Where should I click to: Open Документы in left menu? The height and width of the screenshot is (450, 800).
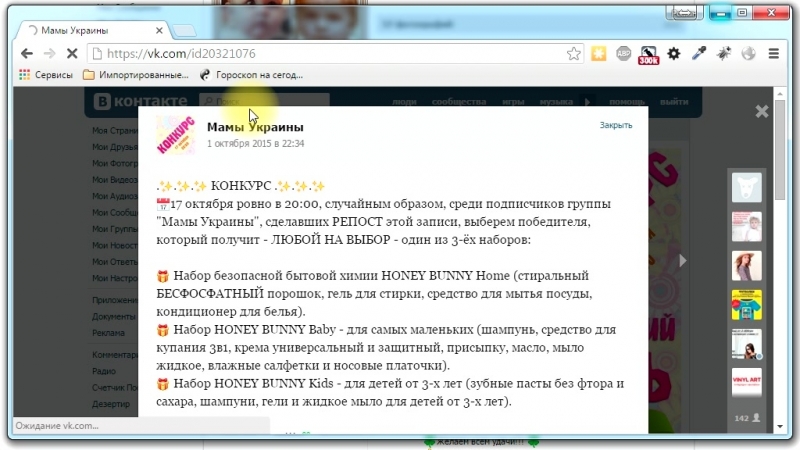114,316
